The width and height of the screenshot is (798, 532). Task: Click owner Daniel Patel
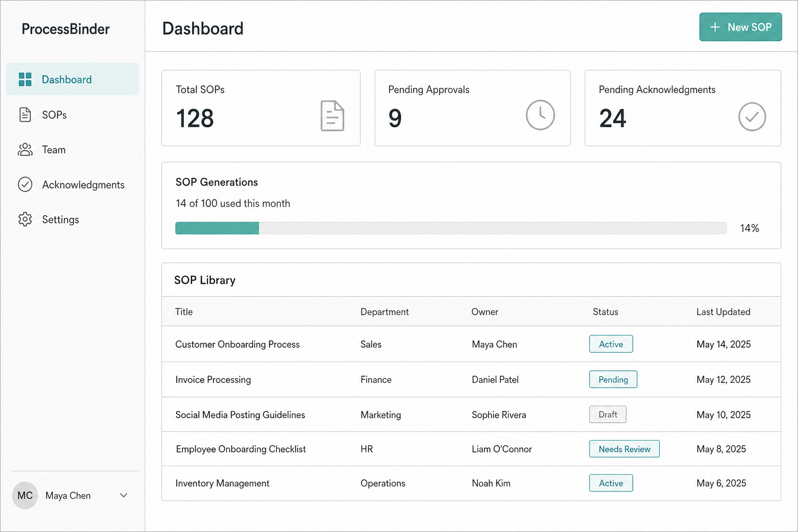495,379
